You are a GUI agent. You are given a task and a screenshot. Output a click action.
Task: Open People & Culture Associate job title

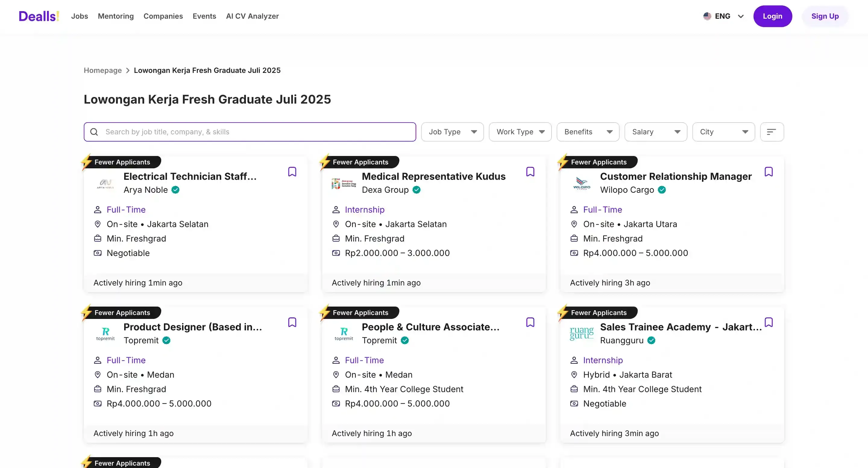tap(431, 327)
